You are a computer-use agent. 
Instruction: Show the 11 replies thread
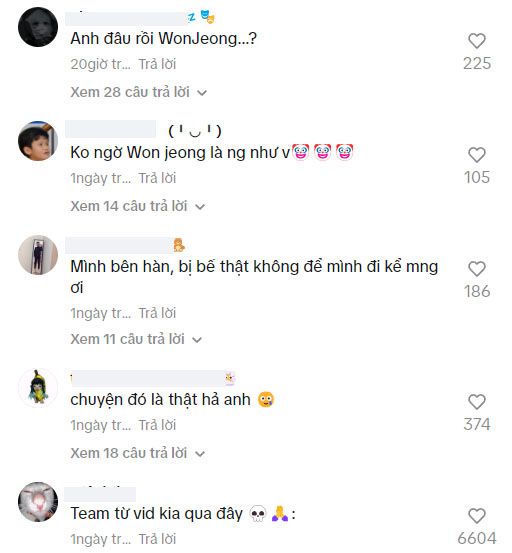point(136,339)
